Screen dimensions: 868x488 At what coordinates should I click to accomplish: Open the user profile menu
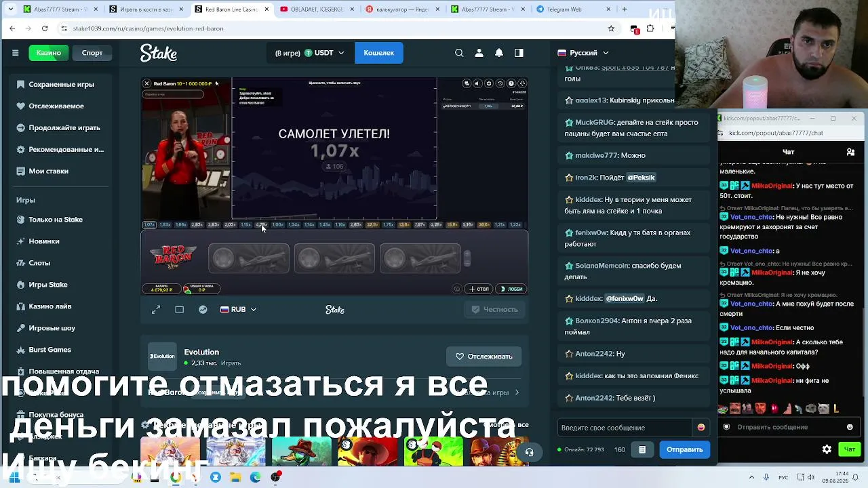(x=479, y=53)
